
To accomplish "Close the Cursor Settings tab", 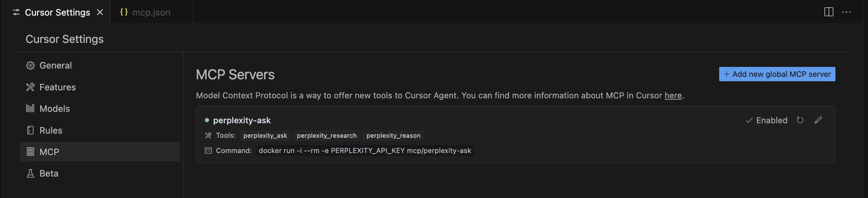I will pyautogui.click(x=100, y=12).
